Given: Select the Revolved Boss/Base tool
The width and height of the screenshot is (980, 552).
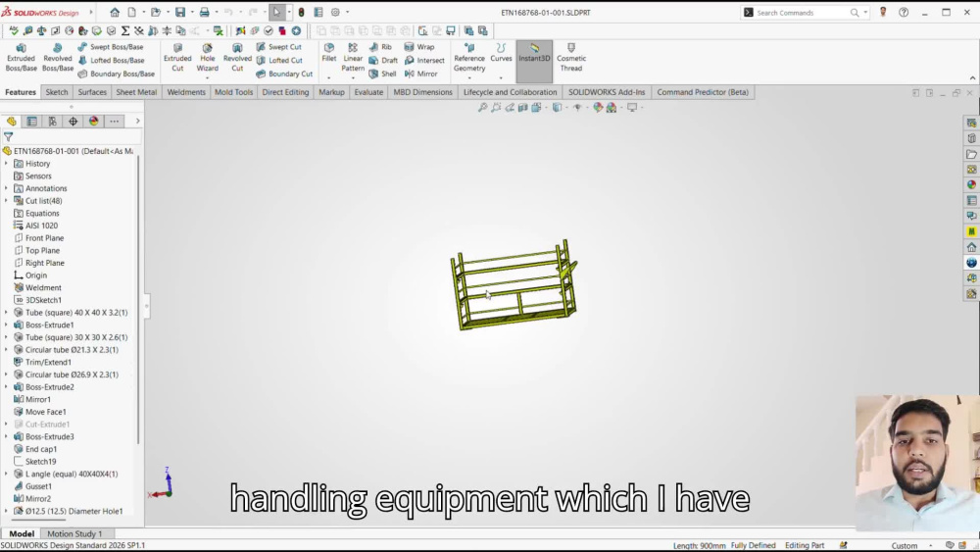Looking at the screenshot, I should coord(58,58).
